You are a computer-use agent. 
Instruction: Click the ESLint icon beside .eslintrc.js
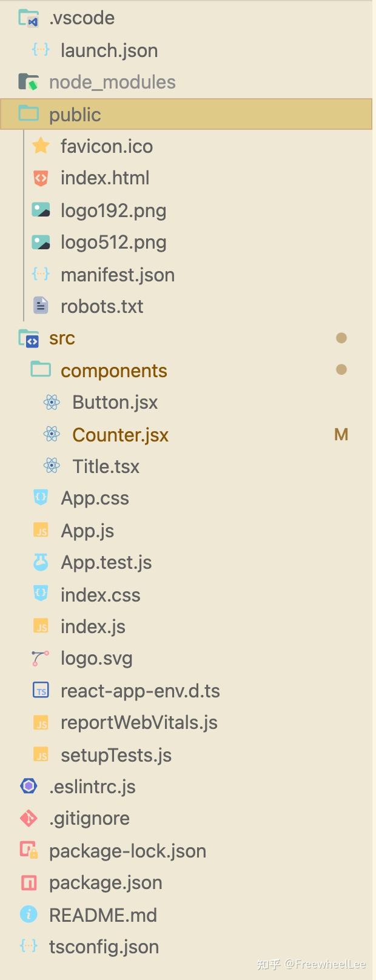pyautogui.click(x=28, y=787)
